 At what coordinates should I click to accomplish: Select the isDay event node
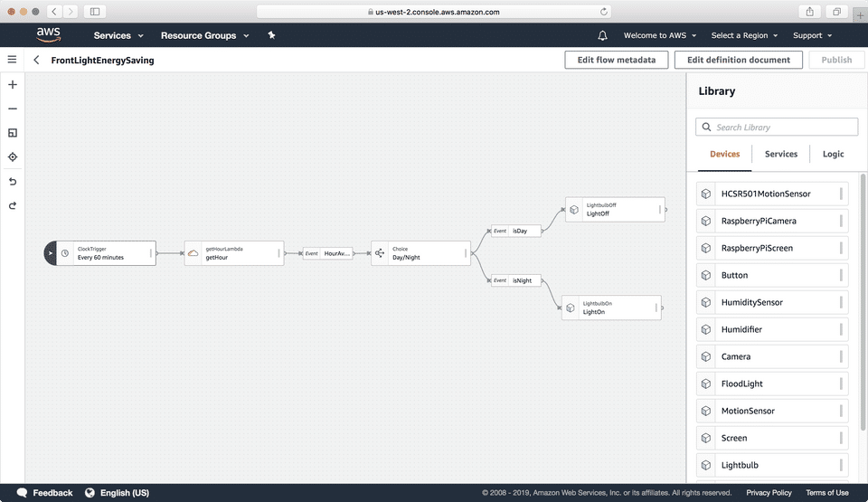tap(515, 231)
